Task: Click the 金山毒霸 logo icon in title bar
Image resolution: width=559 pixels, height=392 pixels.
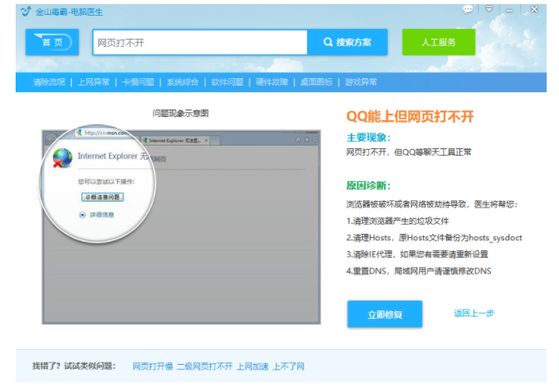Action: (x=24, y=11)
